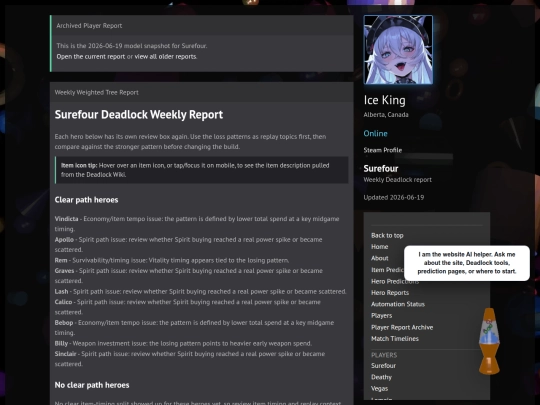The image size is (540, 405).
Task: Click the Surefour Deadlock Weekly Report title
Action: (139, 115)
